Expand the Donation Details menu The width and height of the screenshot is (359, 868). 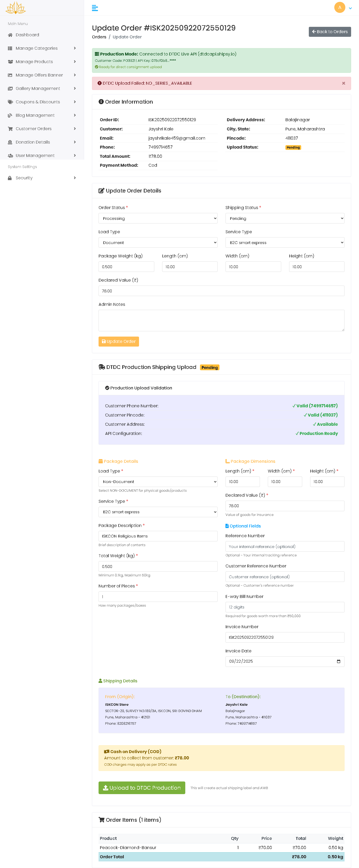coord(42,142)
